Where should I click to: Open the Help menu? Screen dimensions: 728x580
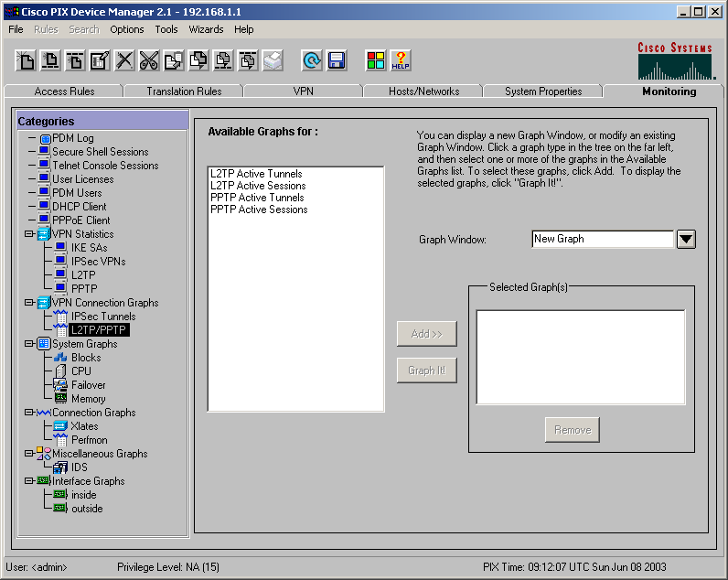click(x=244, y=29)
